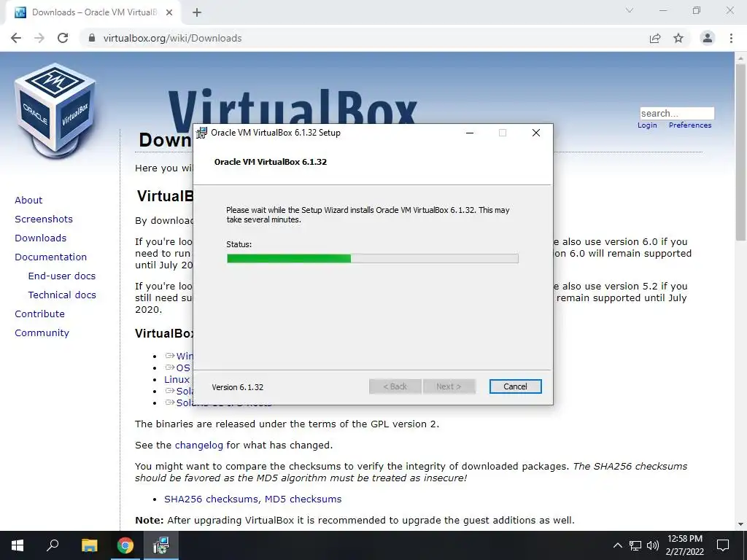747x560 pixels.
Task: Click the greyed-out Back button in Setup
Action: point(395,386)
